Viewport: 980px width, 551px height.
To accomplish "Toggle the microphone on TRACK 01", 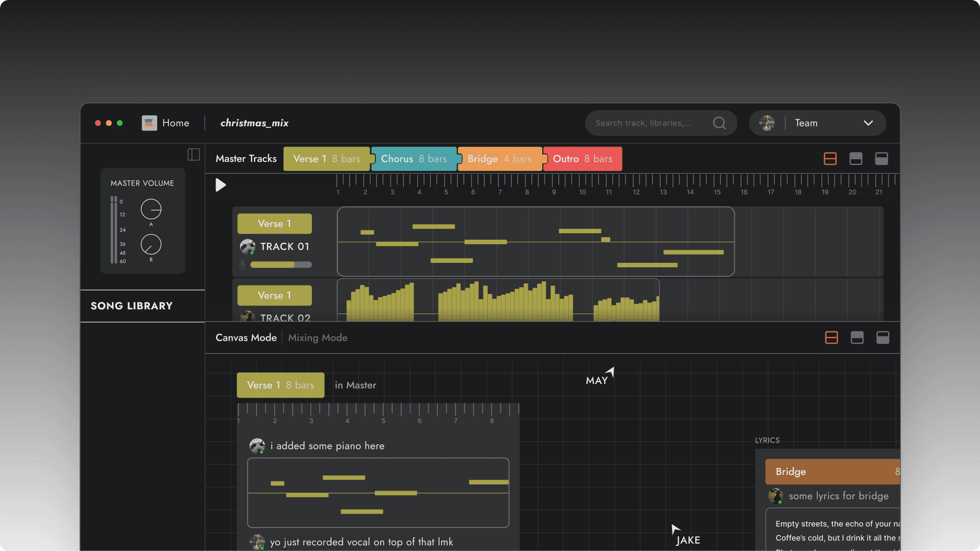I will pyautogui.click(x=243, y=265).
